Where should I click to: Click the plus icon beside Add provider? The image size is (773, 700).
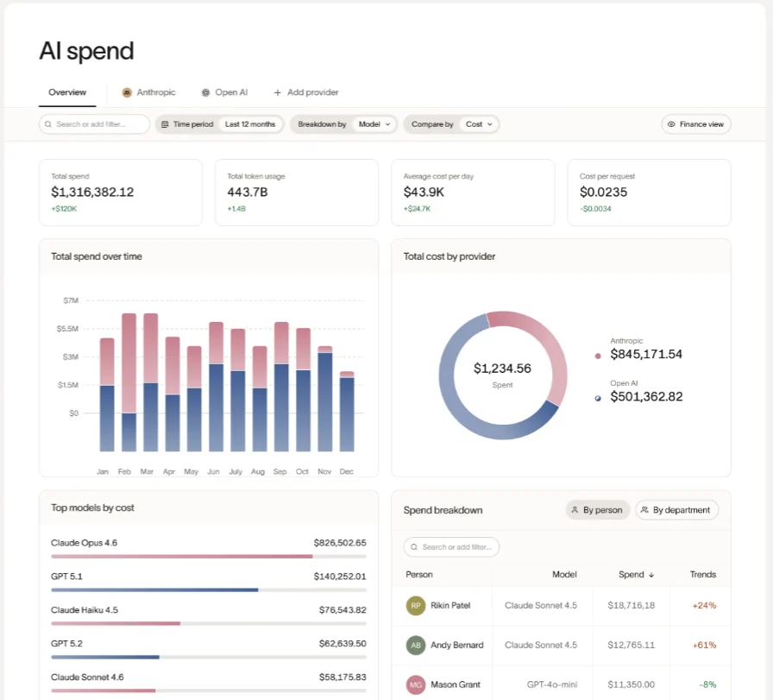(277, 92)
